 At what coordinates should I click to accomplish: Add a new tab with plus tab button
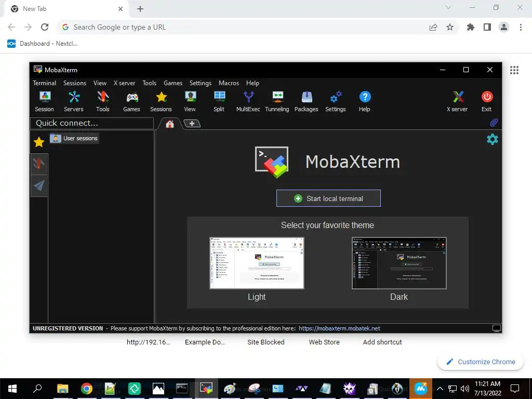[x=192, y=124]
